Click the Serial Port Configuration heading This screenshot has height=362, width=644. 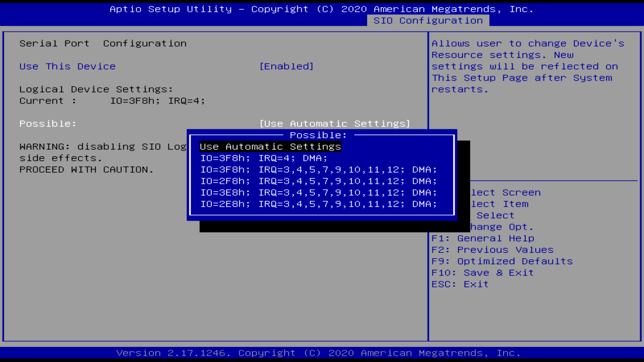click(103, 44)
